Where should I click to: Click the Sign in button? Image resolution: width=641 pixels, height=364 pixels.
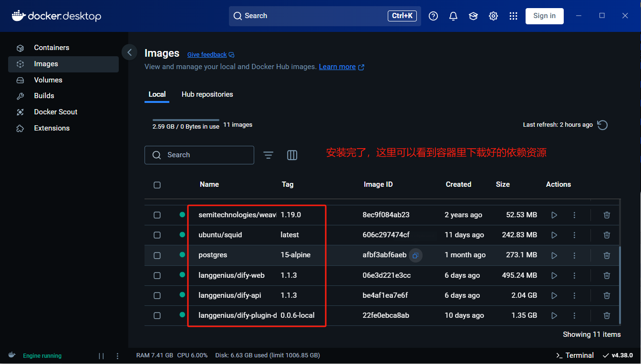pos(544,16)
